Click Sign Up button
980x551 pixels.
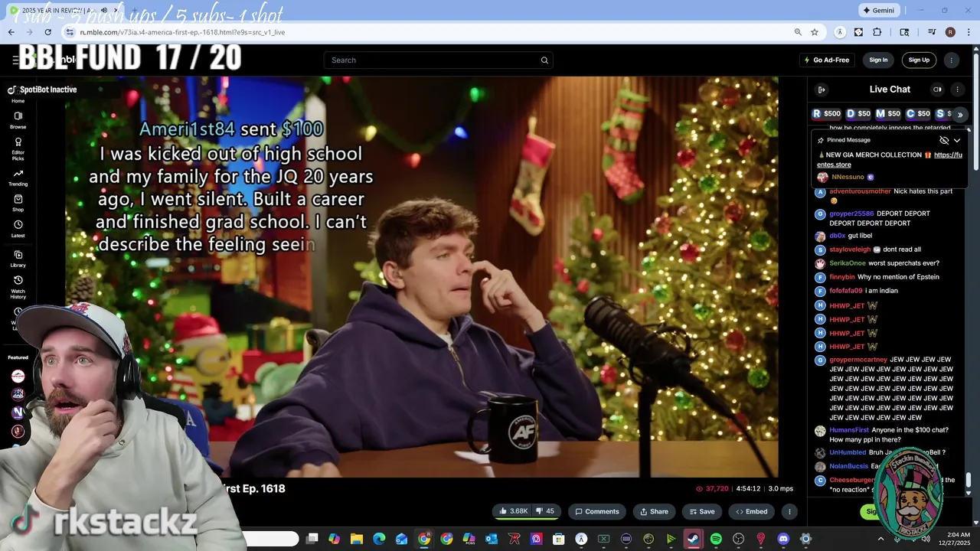[x=919, y=60]
